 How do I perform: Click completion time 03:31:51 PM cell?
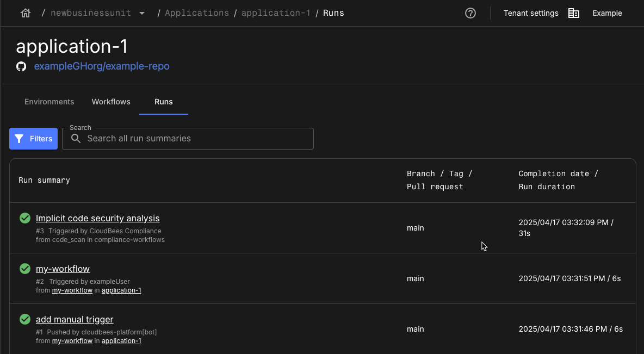coord(569,278)
